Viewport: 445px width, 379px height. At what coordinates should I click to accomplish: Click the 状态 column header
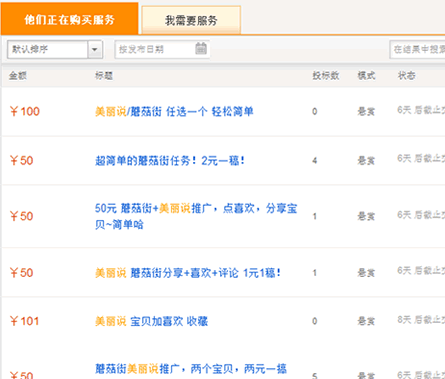(406, 76)
